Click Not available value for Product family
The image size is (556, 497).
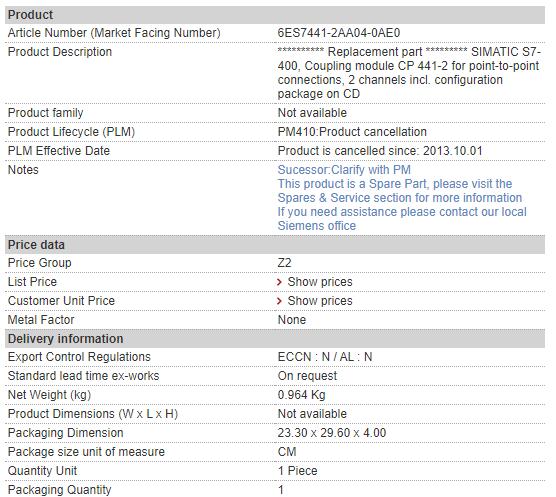pyautogui.click(x=312, y=113)
